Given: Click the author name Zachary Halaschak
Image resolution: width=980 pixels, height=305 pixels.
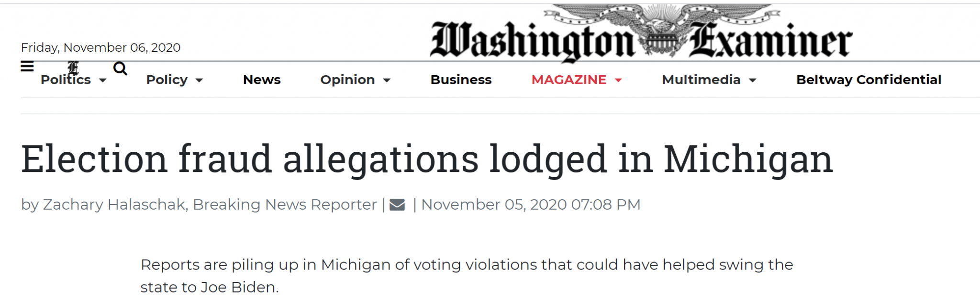Looking at the screenshot, I should pyautogui.click(x=114, y=205).
